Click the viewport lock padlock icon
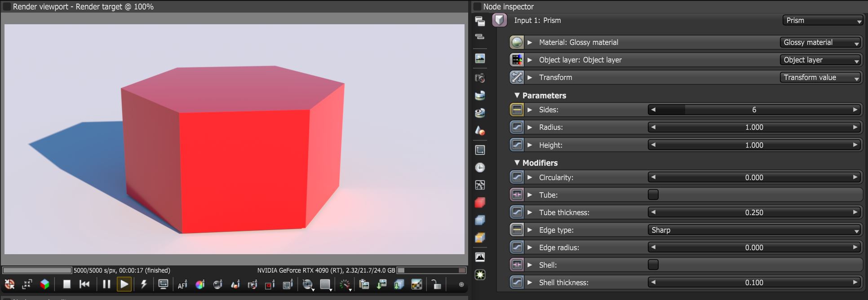 (x=435, y=284)
